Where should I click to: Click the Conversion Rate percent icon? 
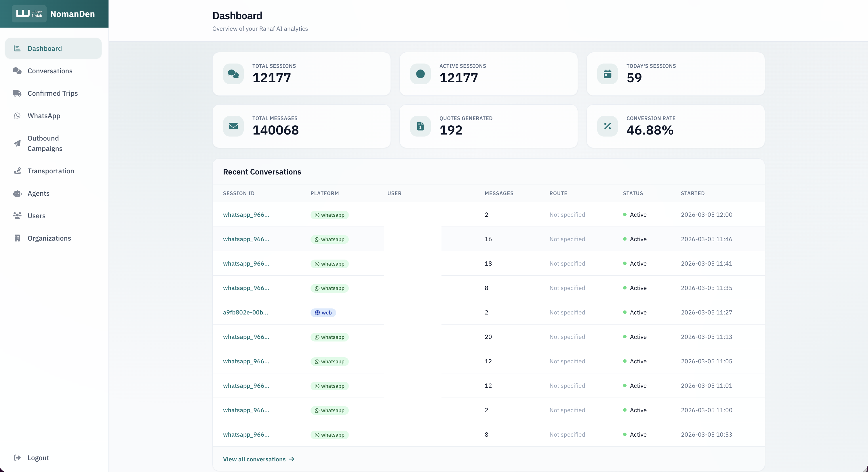(607, 126)
